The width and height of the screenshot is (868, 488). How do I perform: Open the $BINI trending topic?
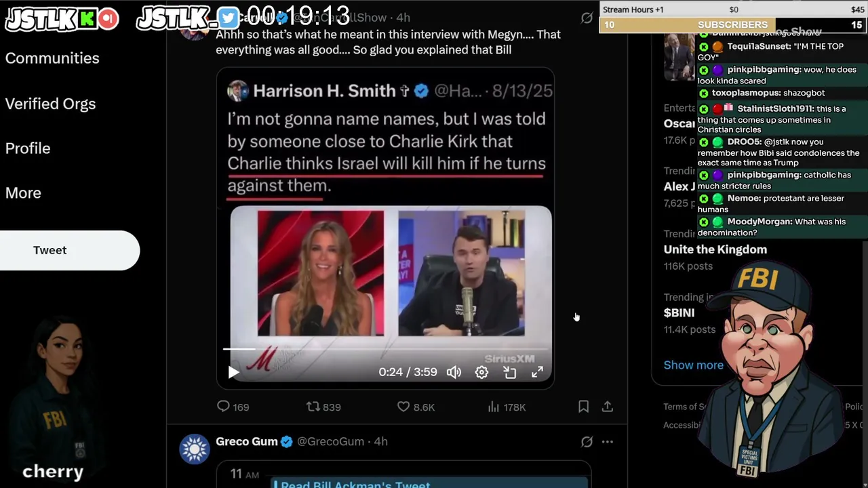679,312
